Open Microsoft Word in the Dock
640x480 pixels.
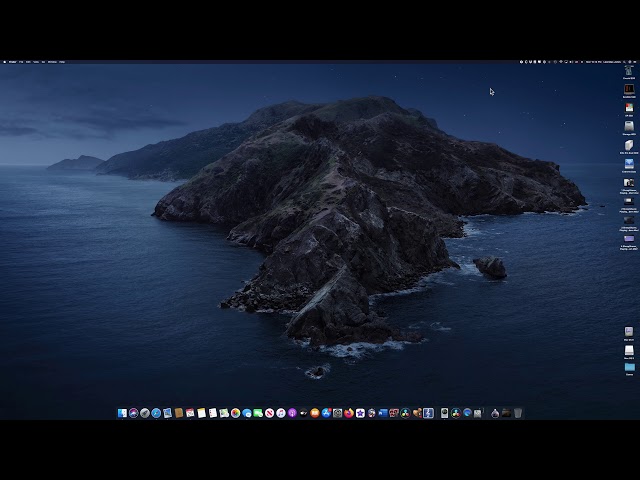382,413
